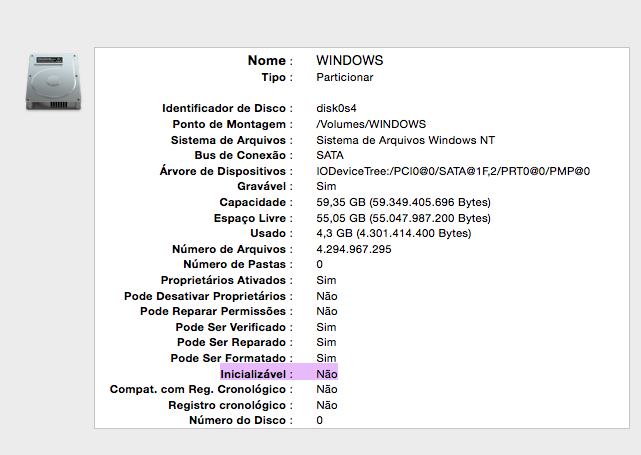The width and height of the screenshot is (641, 455).
Task: Select 'Sistema de Arquivos Windows NT' value
Action: tap(406, 140)
